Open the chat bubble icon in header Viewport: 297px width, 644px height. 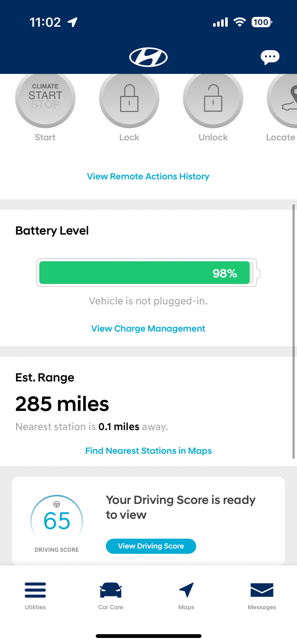pyautogui.click(x=270, y=57)
